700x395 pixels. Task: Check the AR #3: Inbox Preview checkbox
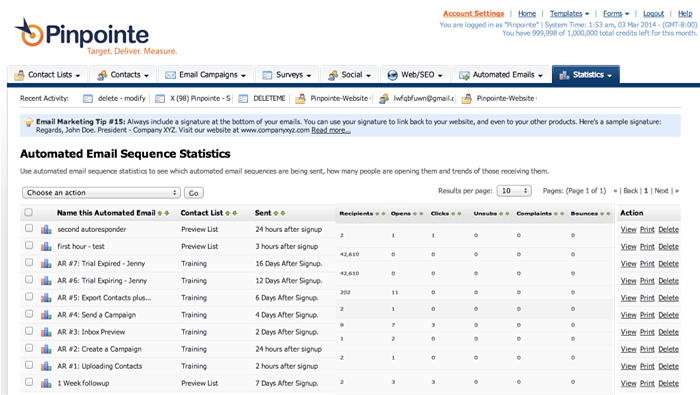point(29,331)
